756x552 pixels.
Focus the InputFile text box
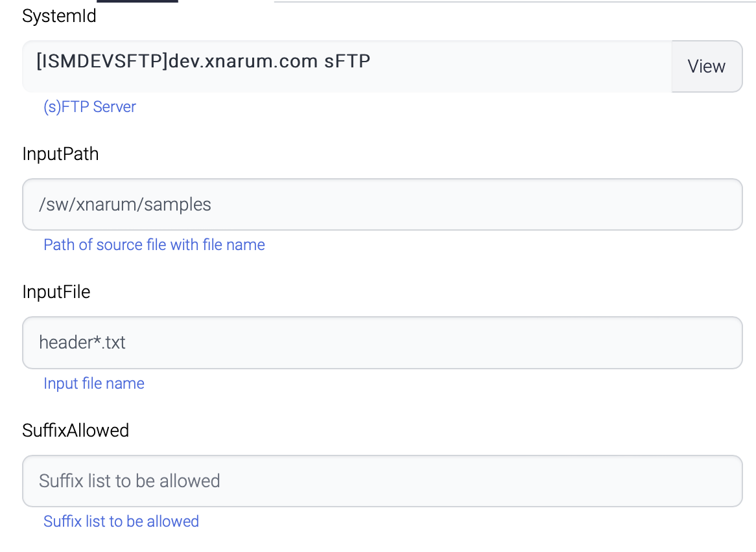pyautogui.click(x=382, y=343)
